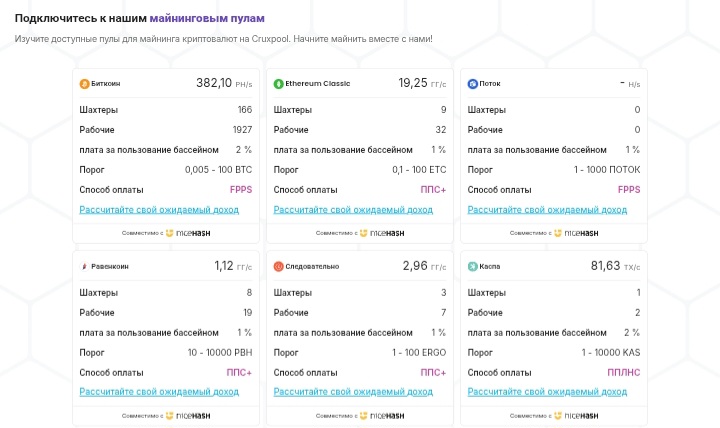Click the Следовательно pool title
Image resolution: width=720 pixels, height=428 pixels.
coord(312,266)
